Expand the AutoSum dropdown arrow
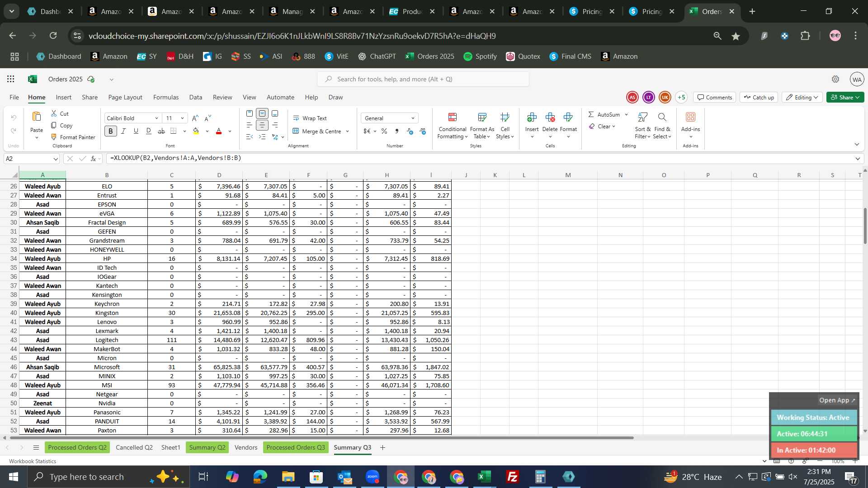 coord(626,115)
